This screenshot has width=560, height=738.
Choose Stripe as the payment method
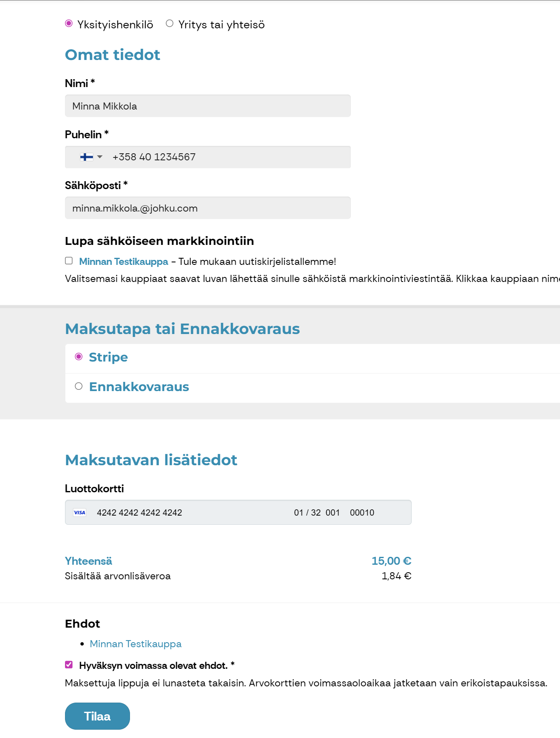tap(79, 357)
